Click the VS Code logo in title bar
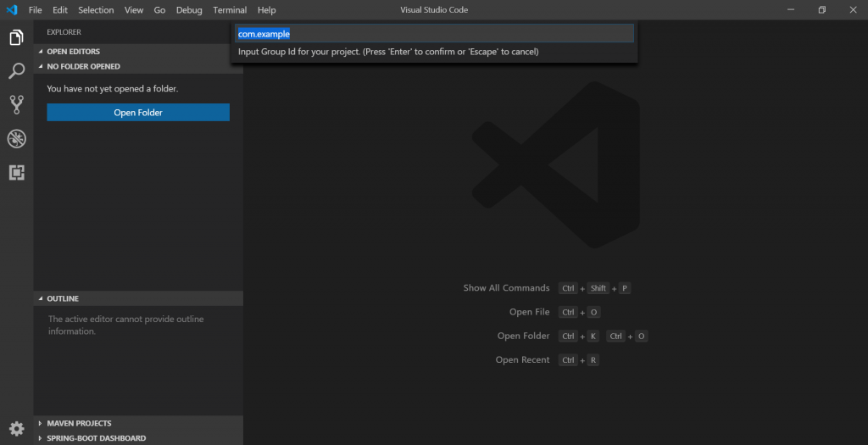The height and width of the screenshot is (445, 868). click(12, 10)
